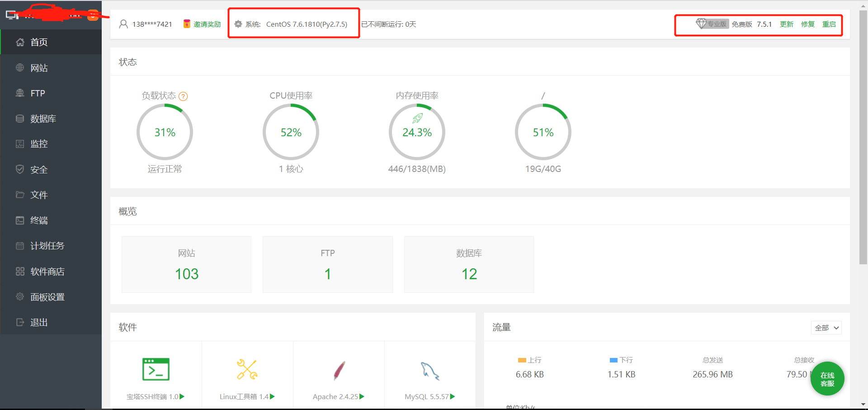868x410 pixels.
Task: Open the 数据库 12 overview card
Action: [x=469, y=264]
